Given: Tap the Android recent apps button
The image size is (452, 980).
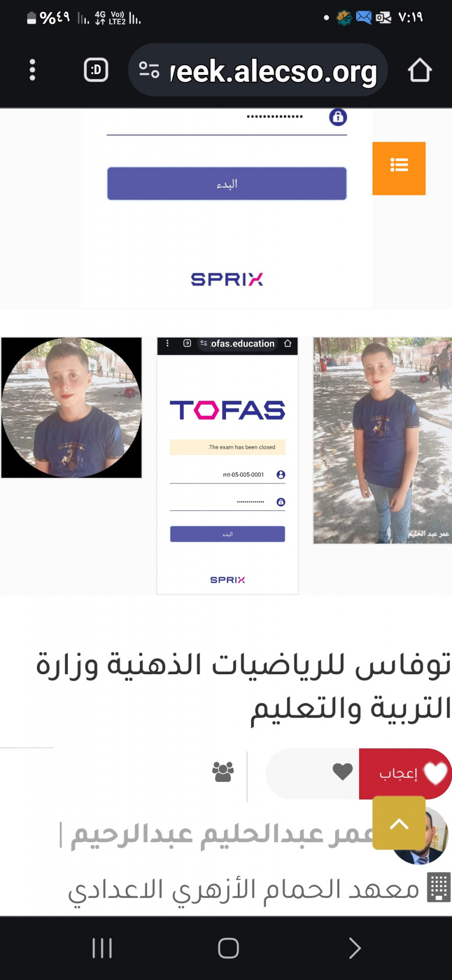Looking at the screenshot, I should click(x=102, y=948).
